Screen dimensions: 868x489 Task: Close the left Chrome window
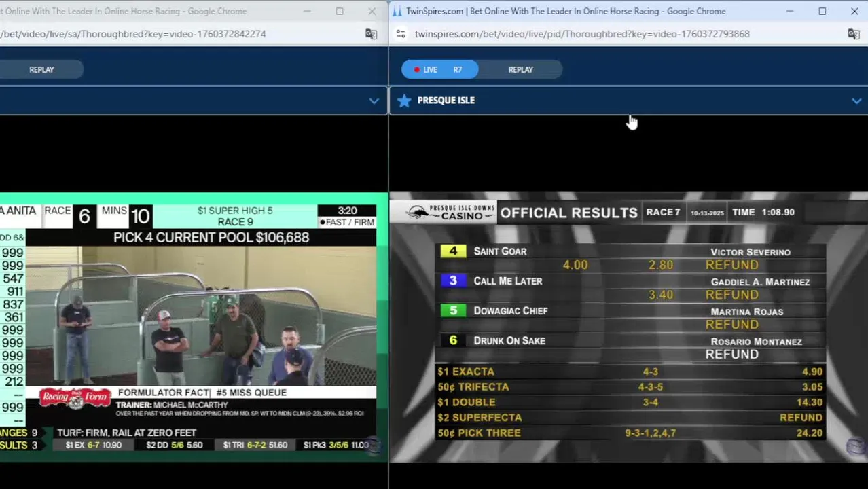coord(372,12)
